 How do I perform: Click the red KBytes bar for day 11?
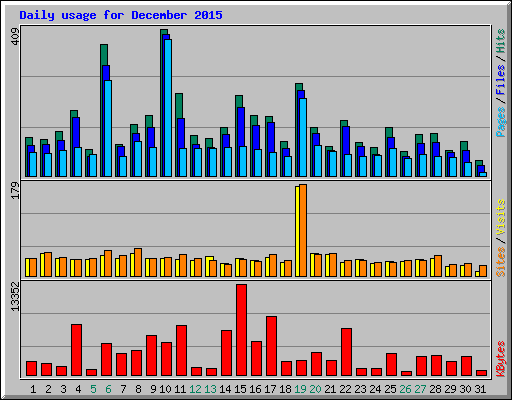pyautogui.click(x=181, y=350)
